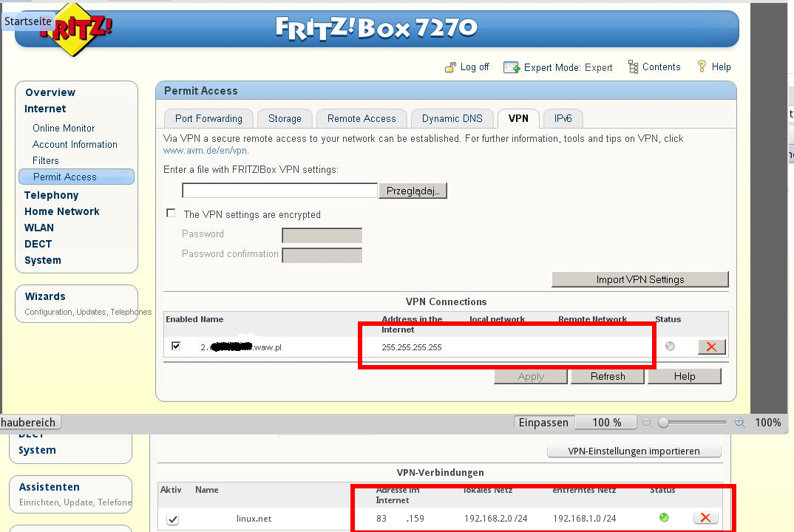Click the Help question mark icon
Viewport: 794px width, 532px height.
(x=702, y=66)
